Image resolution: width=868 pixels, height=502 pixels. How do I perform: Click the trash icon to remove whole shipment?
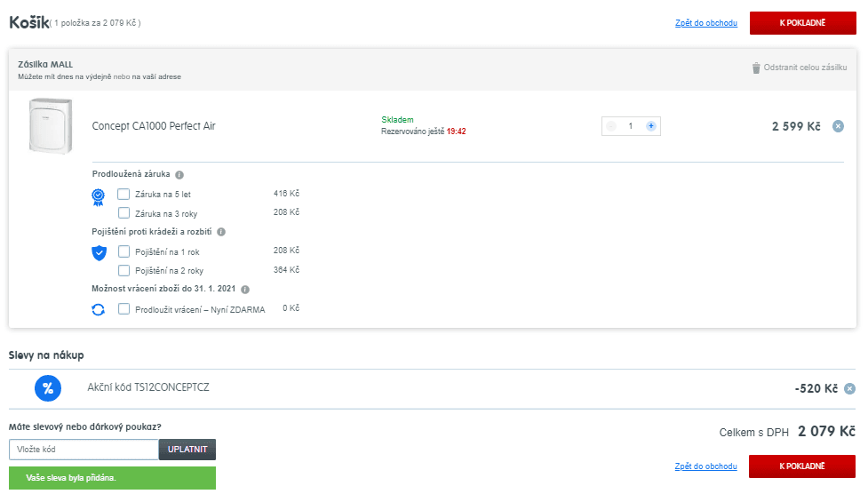(x=756, y=68)
